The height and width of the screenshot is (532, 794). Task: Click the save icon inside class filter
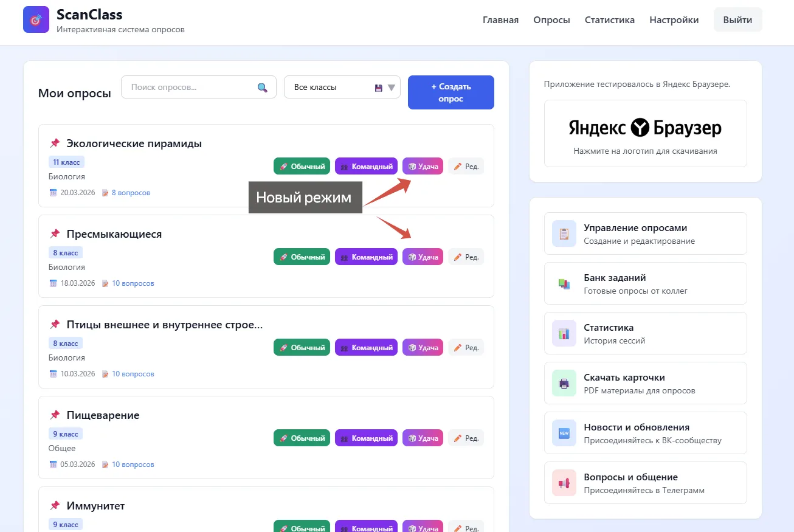[379, 88]
